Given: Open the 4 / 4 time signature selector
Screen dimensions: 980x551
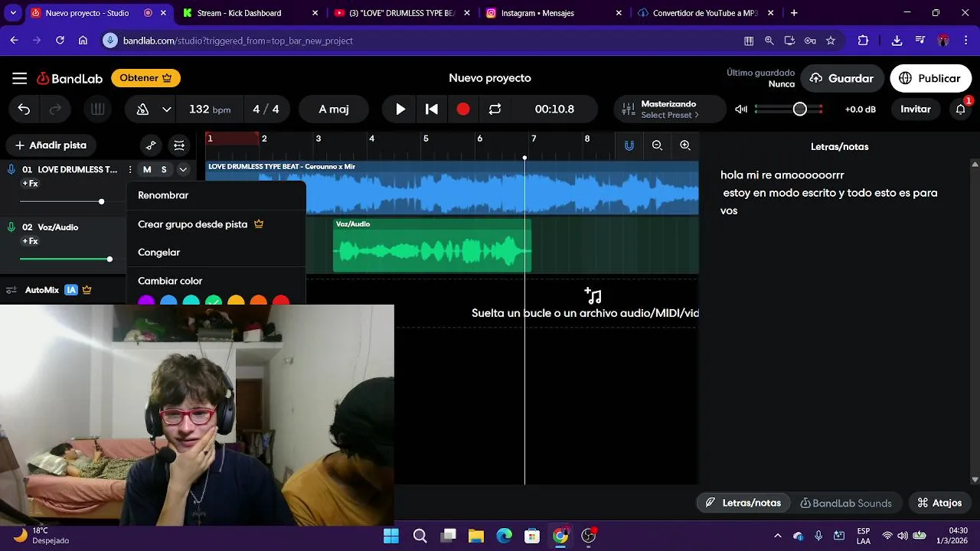Looking at the screenshot, I should (x=266, y=109).
